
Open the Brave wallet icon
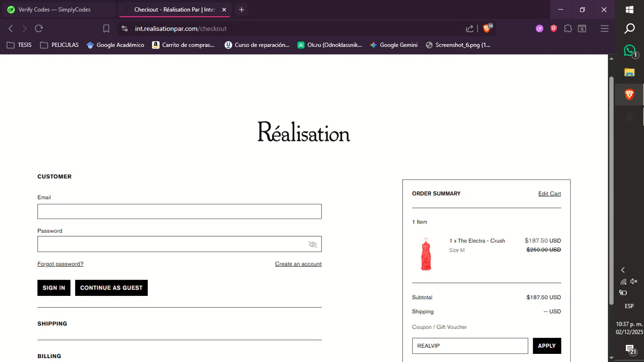click(582, 29)
